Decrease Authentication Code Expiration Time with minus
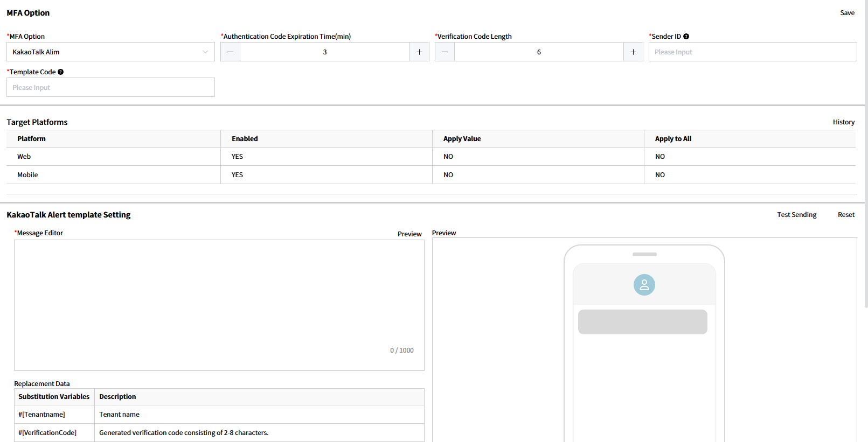Image resolution: width=868 pixels, height=442 pixels. pos(230,52)
